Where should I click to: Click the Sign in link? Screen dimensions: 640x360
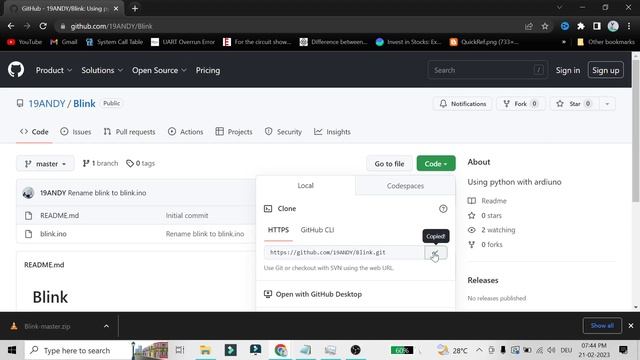568,70
